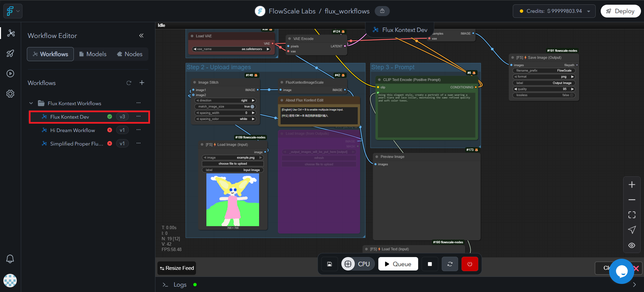The image size is (644, 292).
Task: Zoom in on the canvas
Action: point(632,185)
